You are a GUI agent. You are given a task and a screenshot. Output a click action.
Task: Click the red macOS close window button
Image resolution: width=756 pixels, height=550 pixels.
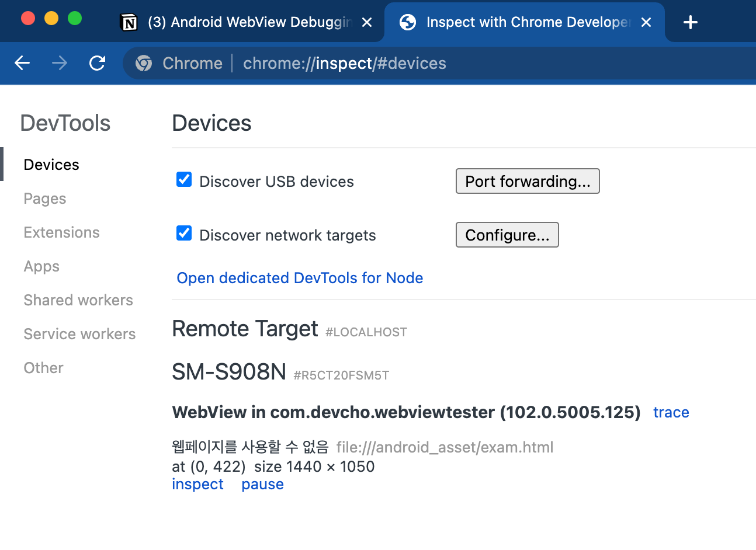[x=28, y=18]
